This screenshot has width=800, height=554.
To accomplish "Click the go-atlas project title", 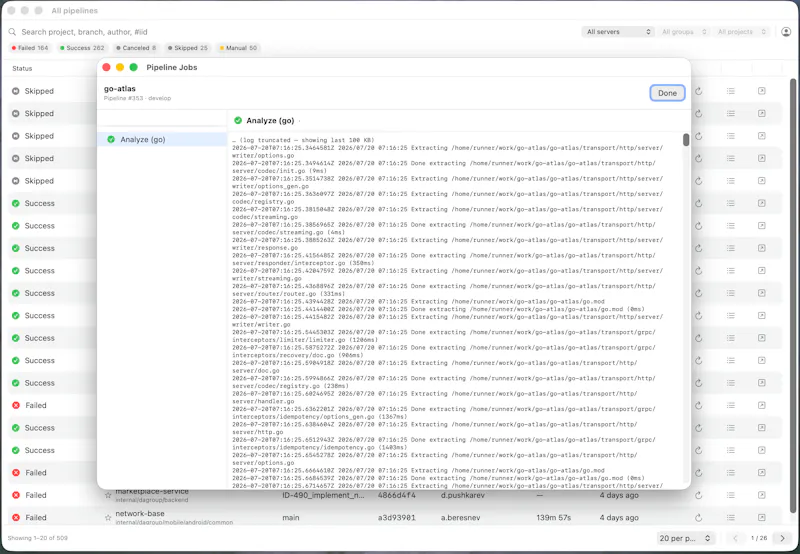I will coord(120,89).
